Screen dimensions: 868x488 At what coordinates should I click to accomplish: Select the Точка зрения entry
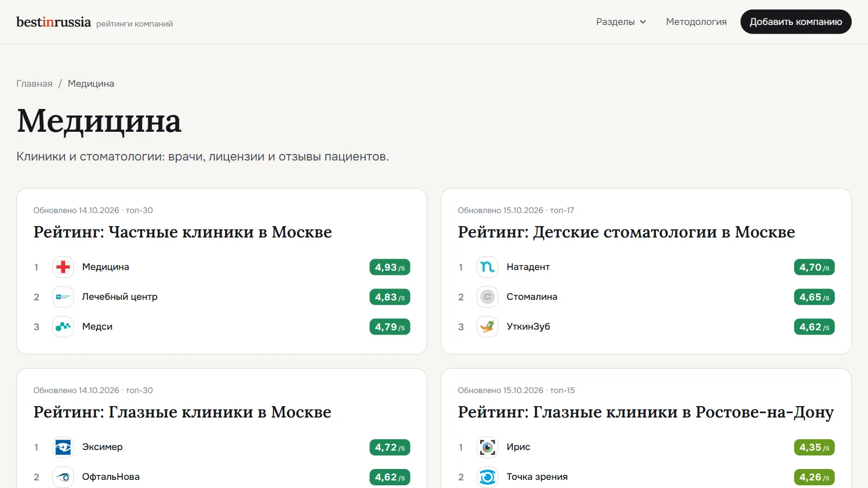(537, 477)
